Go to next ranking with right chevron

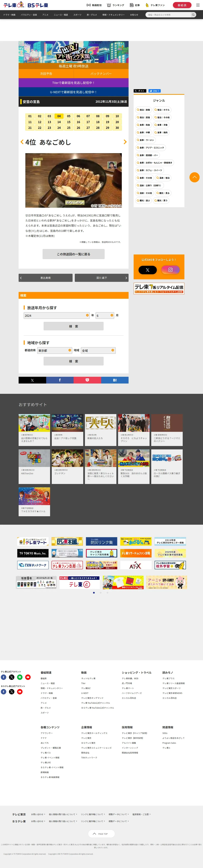click(x=125, y=142)
